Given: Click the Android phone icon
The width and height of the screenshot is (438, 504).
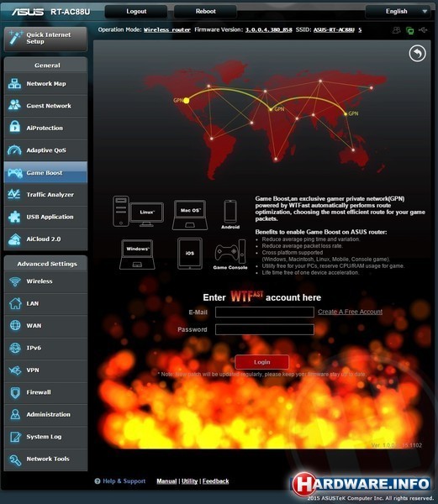Looking at the screenshot, I should point(230,211).
